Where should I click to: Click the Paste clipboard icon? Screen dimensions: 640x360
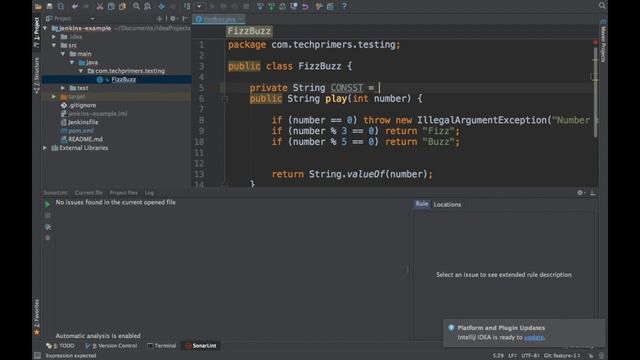point(122,6)
